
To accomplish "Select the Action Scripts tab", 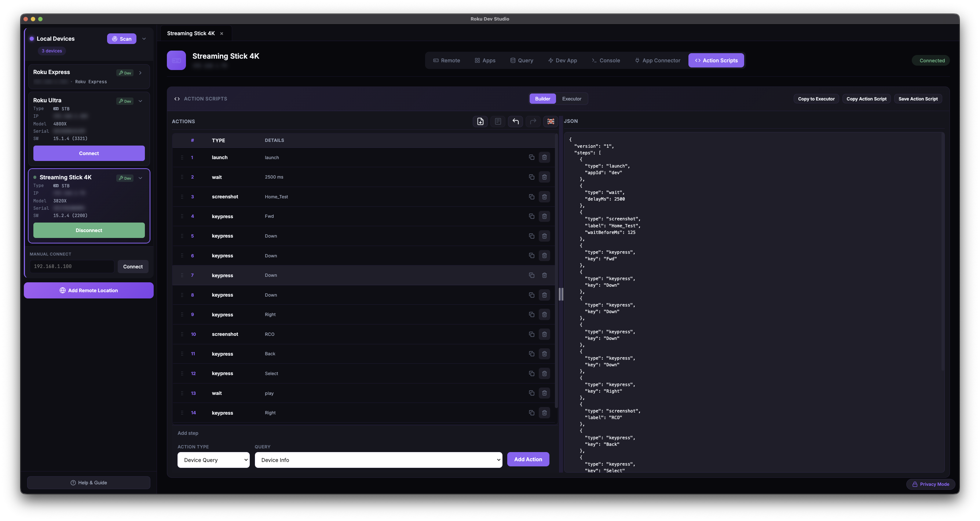I will [716, 60].
